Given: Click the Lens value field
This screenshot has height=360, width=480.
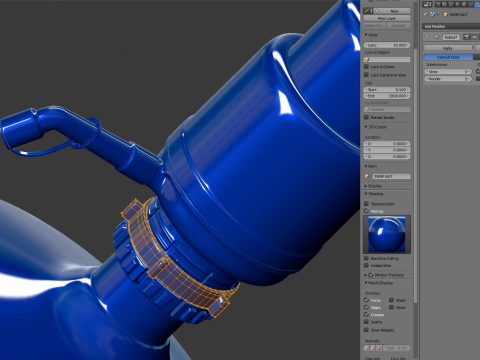Looking at the screenshot, I should pos(387,45).
